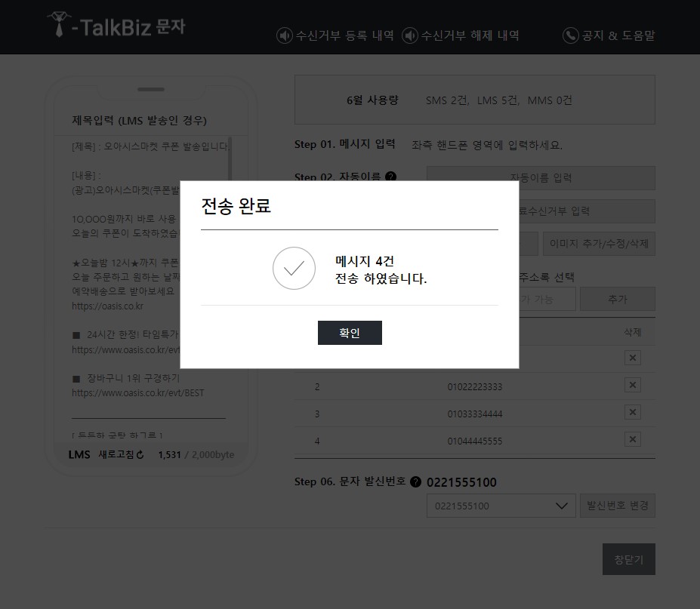Click the 확인 button in the dialog
Viewport: 700px width, 609px height.
click(x=350, y=333)
